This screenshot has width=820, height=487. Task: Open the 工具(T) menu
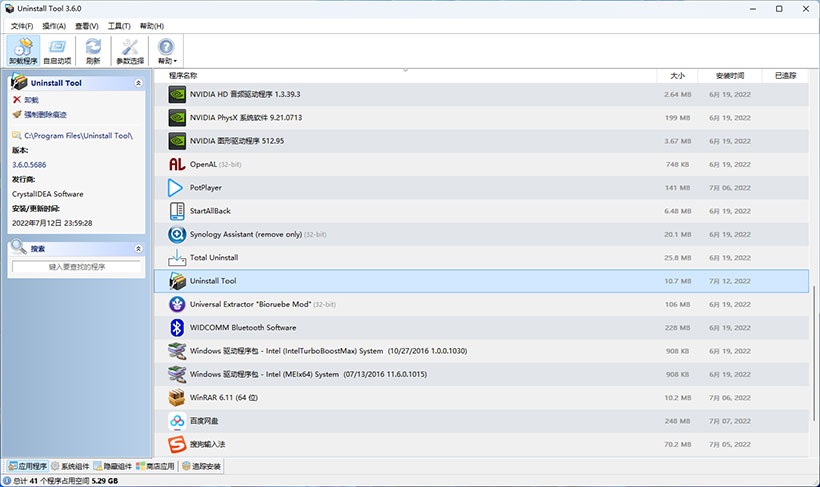tap(119, 26)
